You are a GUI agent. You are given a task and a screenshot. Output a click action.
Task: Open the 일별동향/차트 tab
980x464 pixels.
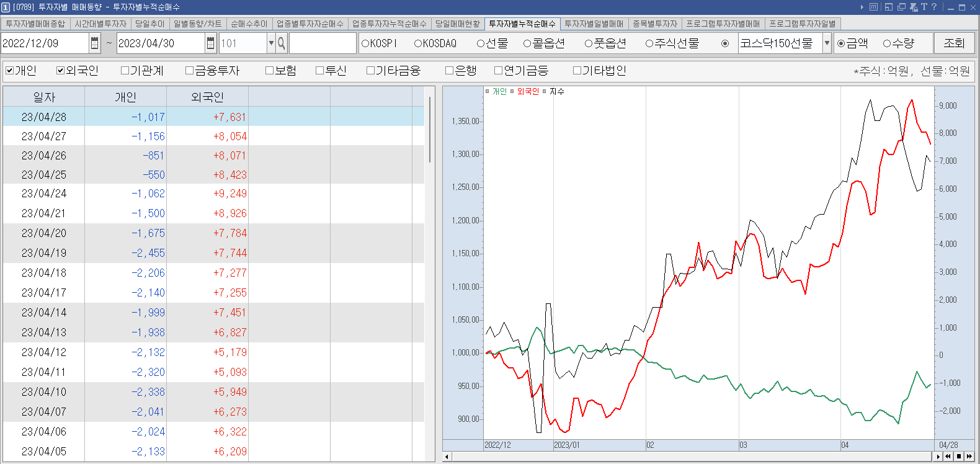(x=197, y=24)
